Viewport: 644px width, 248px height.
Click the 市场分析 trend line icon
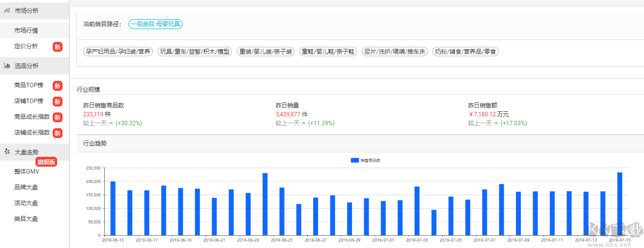(x=7, y=10)
